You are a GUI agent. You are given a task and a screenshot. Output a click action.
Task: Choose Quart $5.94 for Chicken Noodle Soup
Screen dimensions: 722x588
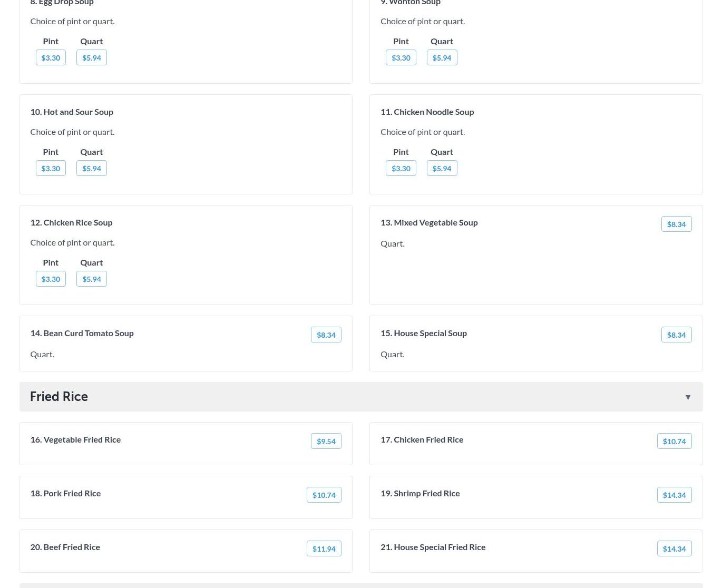[x=441, y=168]
